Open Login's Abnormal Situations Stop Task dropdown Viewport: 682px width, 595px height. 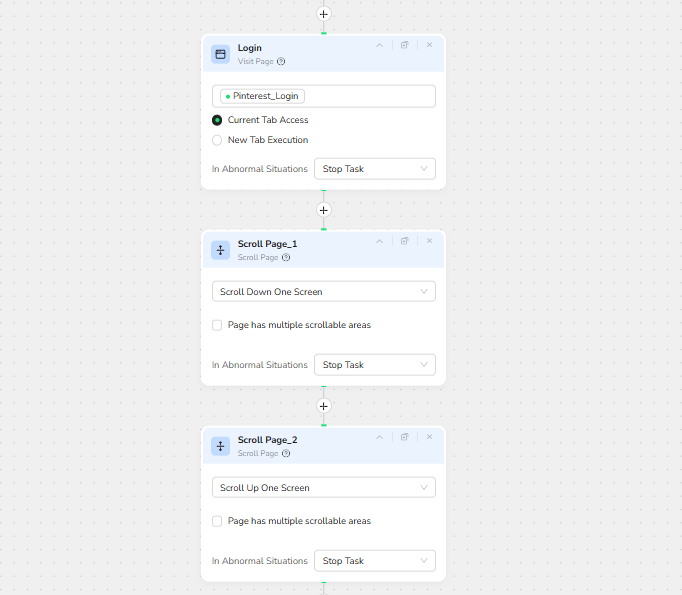click(x=374, y=169)
